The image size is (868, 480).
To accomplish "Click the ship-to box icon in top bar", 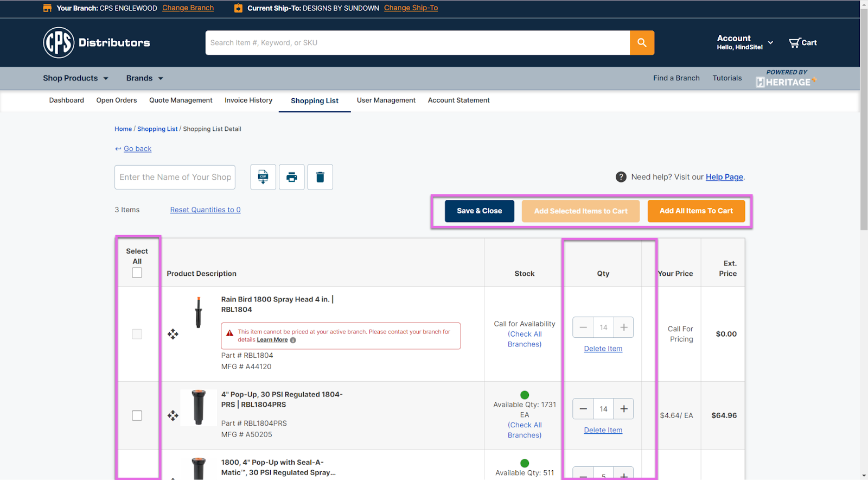I will 238,8.
